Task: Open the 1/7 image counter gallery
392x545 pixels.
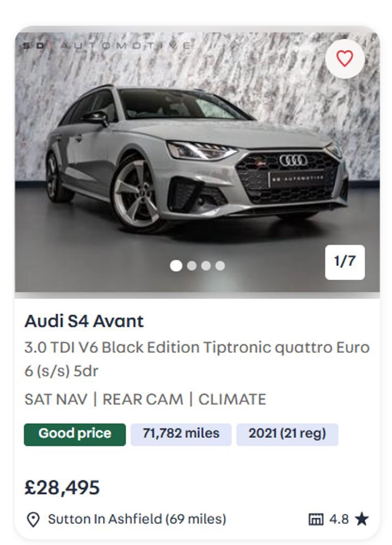Action: coord(345,262)
